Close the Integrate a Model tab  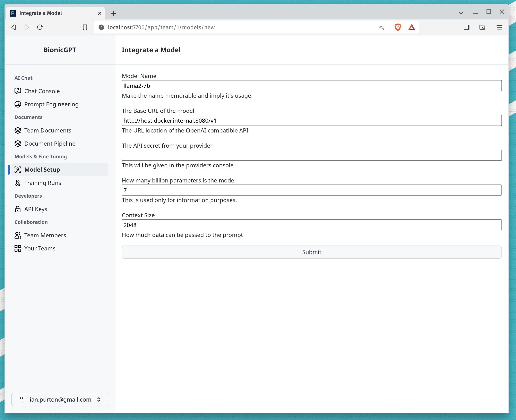pyautogui.click(x=100, y=13)
